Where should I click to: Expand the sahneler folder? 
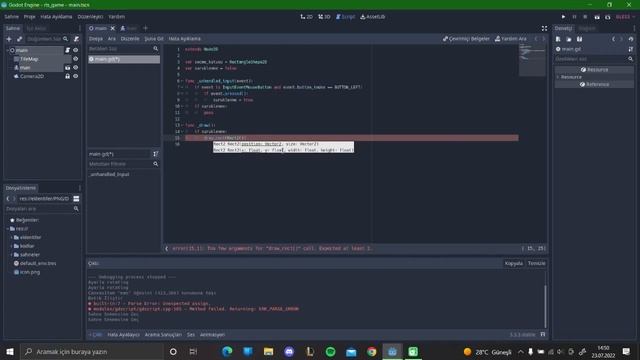(x=11, y=255)
